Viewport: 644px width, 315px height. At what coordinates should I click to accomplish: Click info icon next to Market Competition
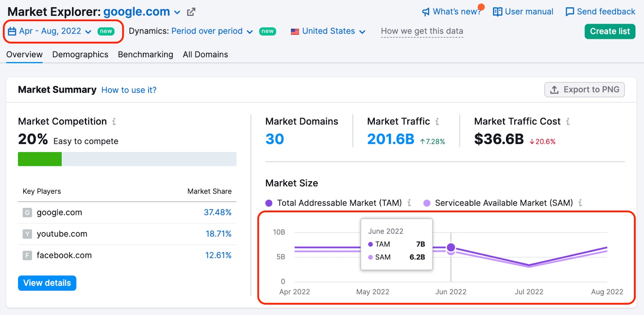[x=114, y=121]
